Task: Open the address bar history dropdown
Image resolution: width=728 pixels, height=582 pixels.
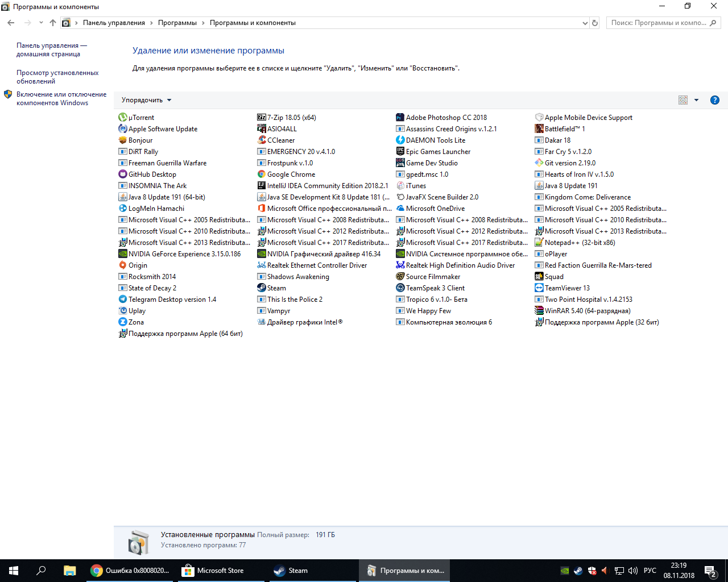Action: pos(585,23)
